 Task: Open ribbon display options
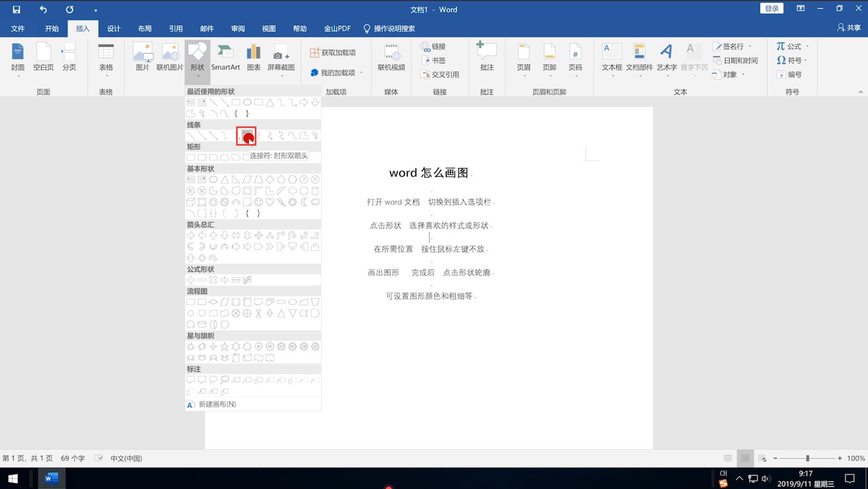(800, 9)
